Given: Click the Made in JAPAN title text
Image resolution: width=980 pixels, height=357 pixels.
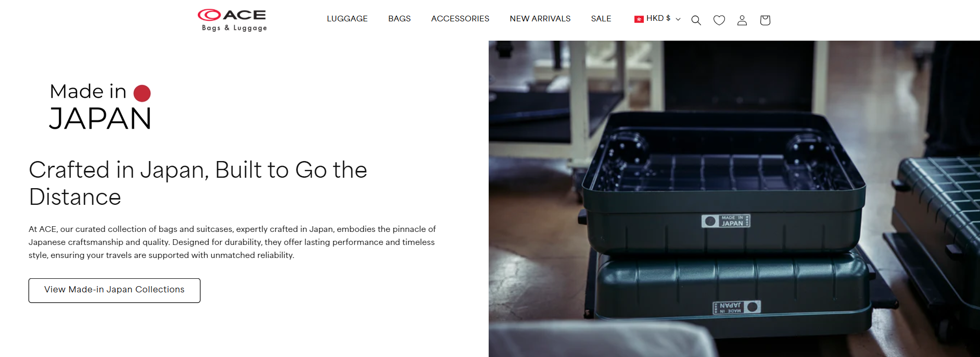Looking at the screenshot, I should tap(100, 107).
